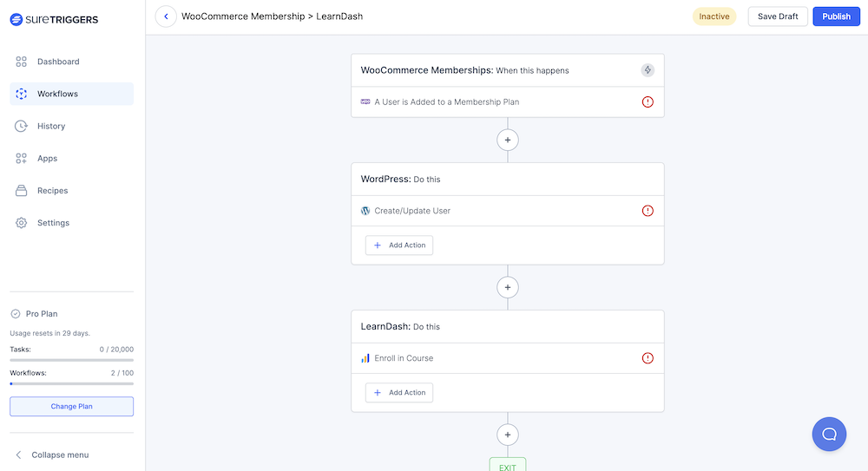868x471 pixels.
Task: Open the Apps menu item
Action: tap(71, 158)
